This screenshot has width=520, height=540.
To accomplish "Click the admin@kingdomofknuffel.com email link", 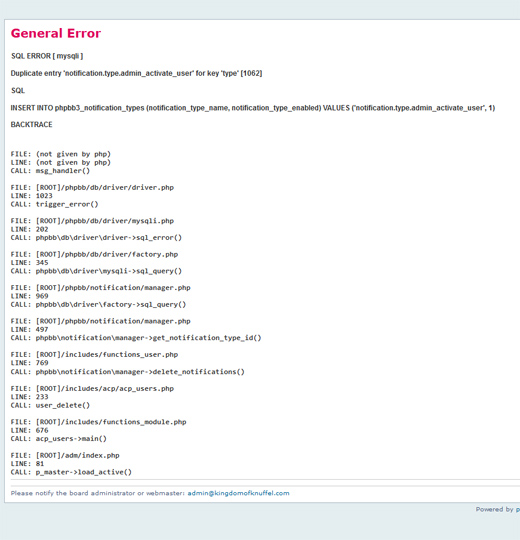I will (x=238, y=493).
